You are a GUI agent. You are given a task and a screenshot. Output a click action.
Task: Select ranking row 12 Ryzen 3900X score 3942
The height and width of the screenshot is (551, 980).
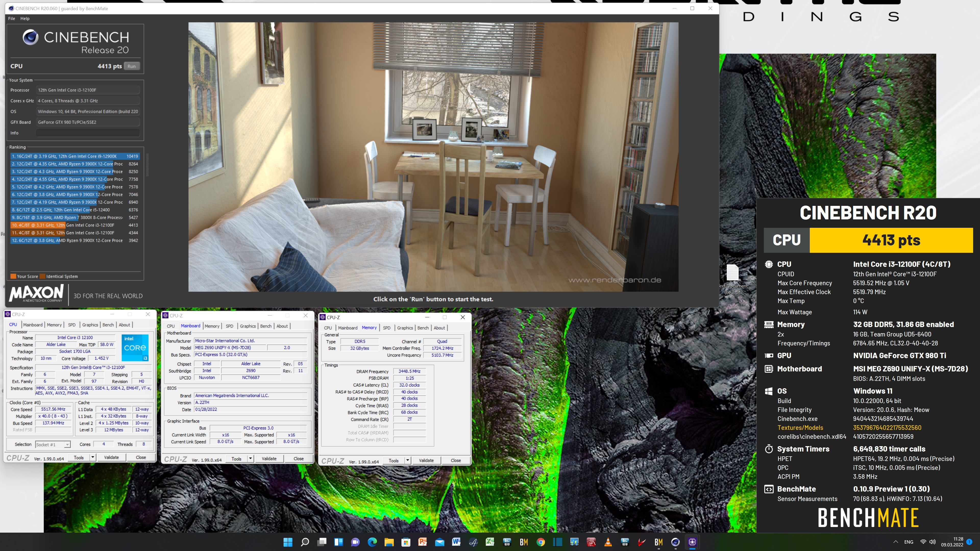click(75, 240)
